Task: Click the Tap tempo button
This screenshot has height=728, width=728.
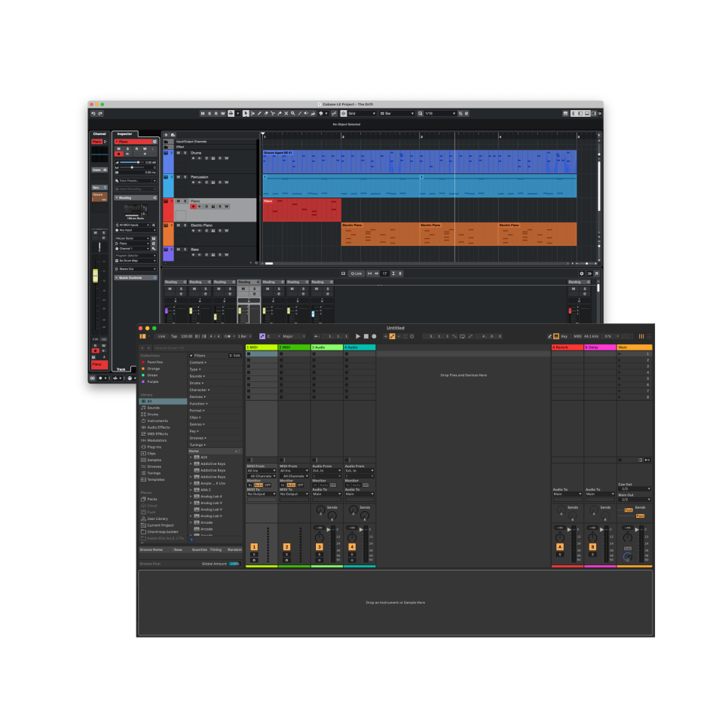Action: [174, 336]
